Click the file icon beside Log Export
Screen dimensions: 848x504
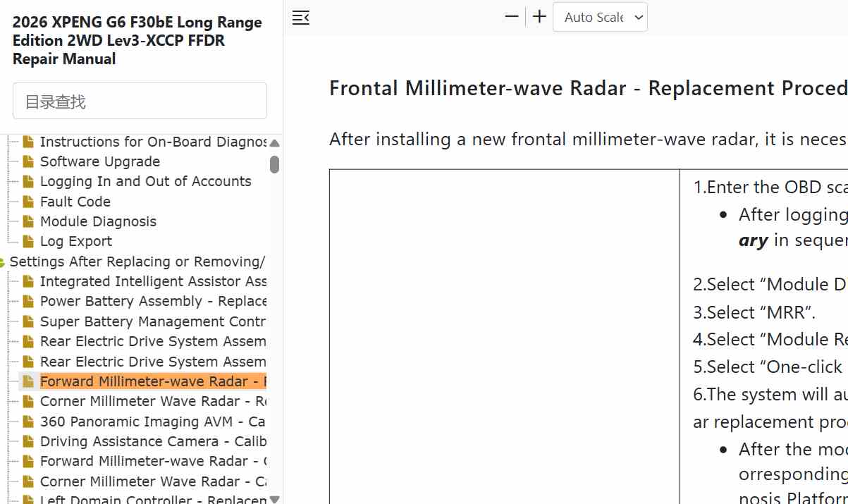[28, 241]
